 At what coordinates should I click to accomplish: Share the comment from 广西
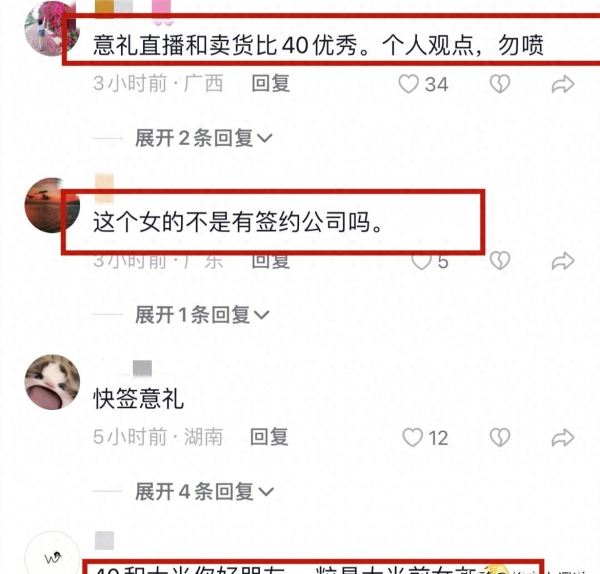point(563,84)
